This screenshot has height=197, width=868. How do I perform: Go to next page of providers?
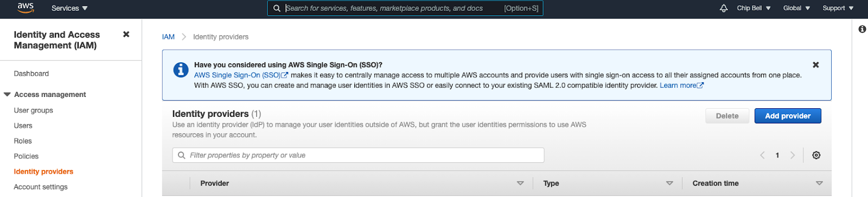pos(793,155)
